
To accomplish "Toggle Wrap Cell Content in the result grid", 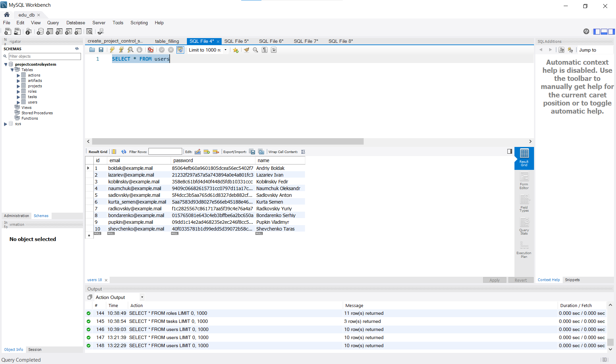I will [x=303, y=152].
